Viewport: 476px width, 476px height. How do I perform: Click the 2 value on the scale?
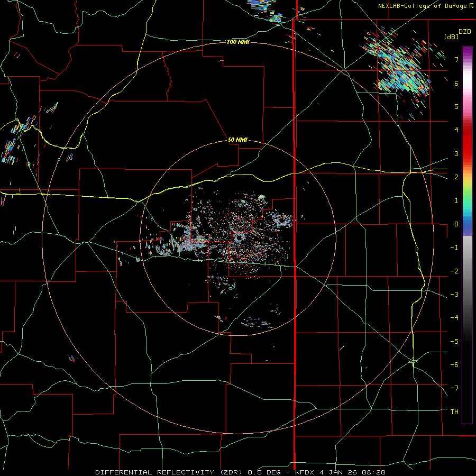[x=456, y=177]
